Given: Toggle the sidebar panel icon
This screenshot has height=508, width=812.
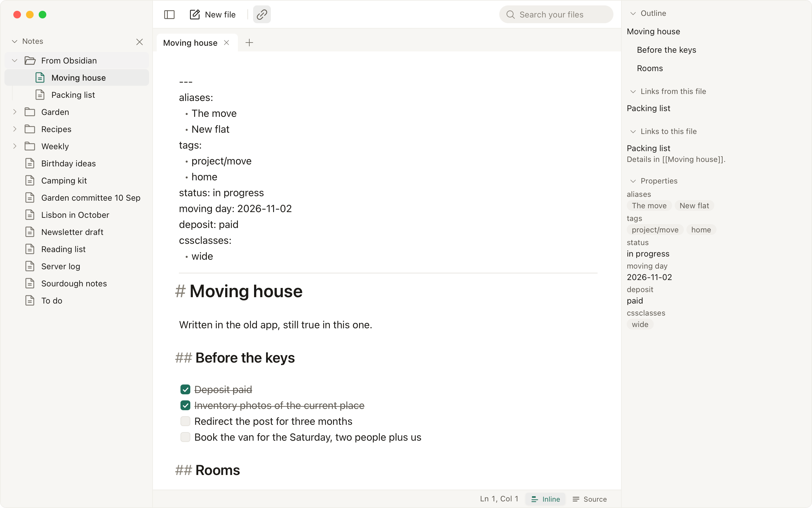Looking at the screenshot, I should [x=169, y=15].
